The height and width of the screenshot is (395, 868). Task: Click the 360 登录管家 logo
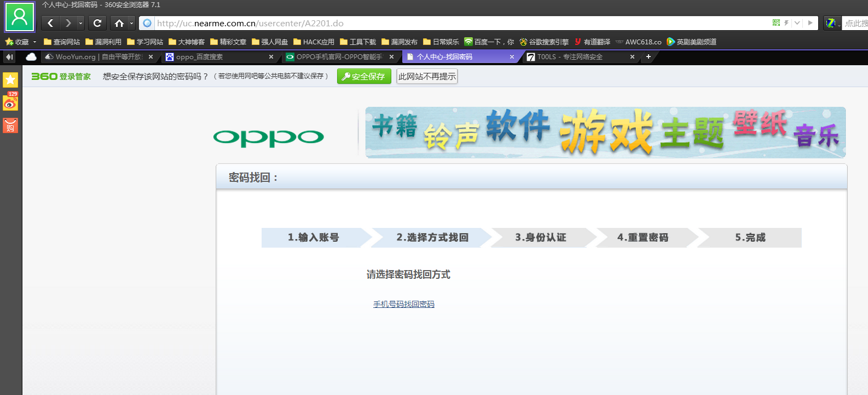coord(61,76)
